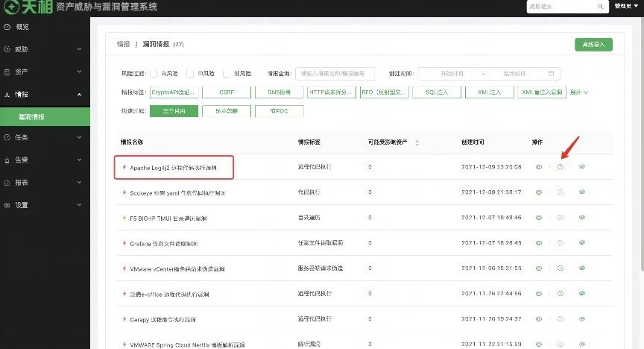Click the sort arrows on 可能受影响资产 column
Screen dimensions: 644x349
tap(417, 142)
